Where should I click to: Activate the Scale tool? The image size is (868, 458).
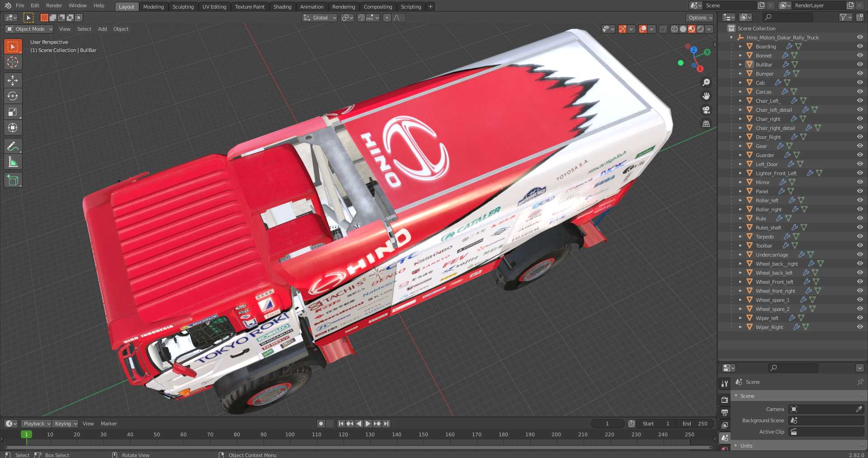pos(13,112)
